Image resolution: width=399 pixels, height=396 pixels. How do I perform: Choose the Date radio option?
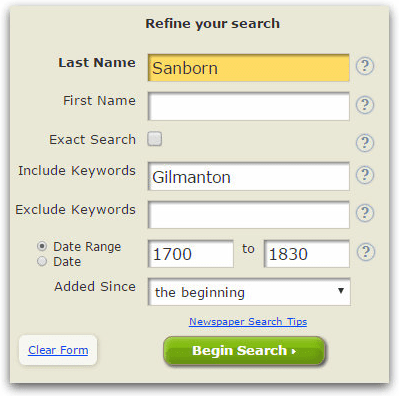point(42,261)
